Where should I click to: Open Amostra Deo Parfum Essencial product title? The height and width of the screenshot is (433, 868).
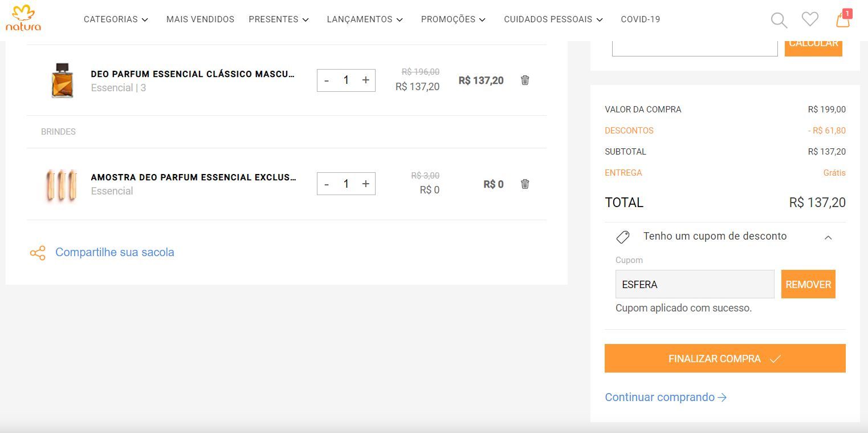193,177
